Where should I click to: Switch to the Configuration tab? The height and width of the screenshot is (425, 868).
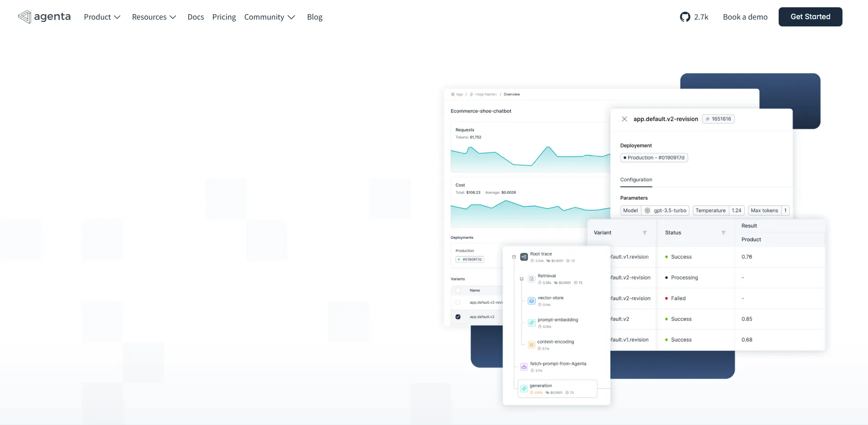point(635,180)
